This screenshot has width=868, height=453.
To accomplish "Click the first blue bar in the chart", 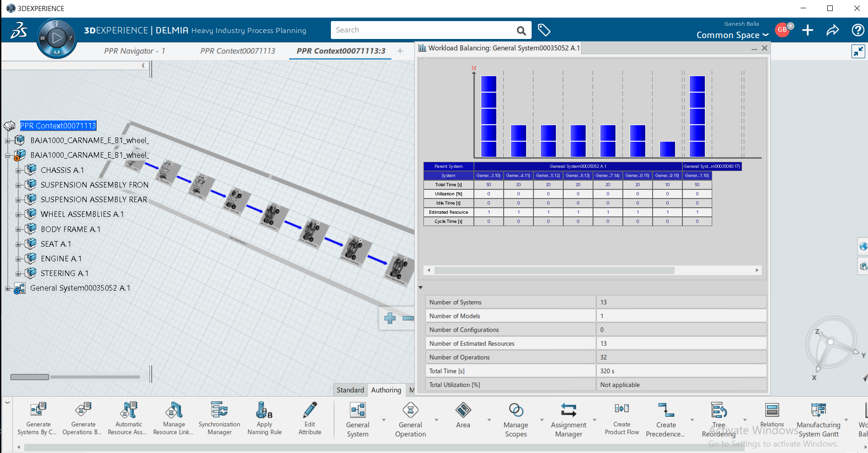I will click(489, 116).
